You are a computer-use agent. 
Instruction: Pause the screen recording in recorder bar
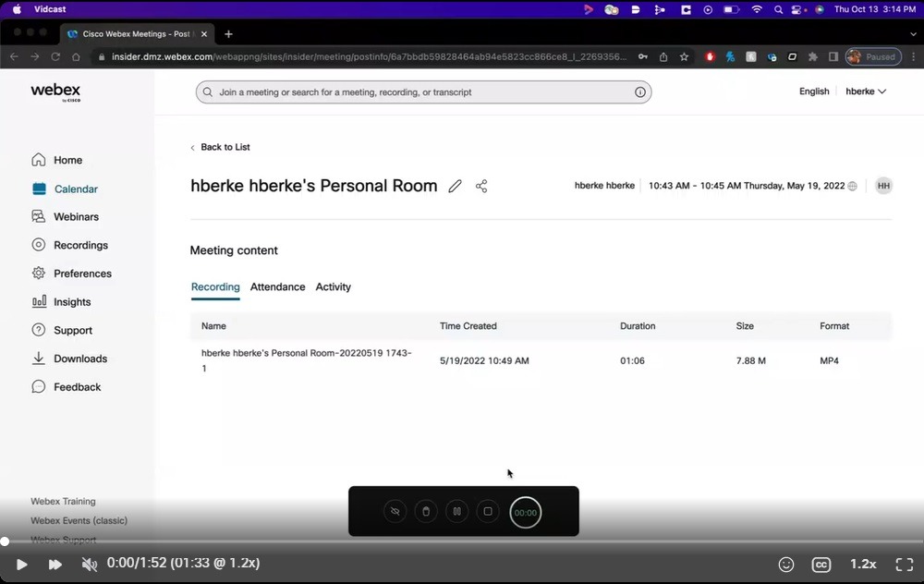click(x=456, y=512)
